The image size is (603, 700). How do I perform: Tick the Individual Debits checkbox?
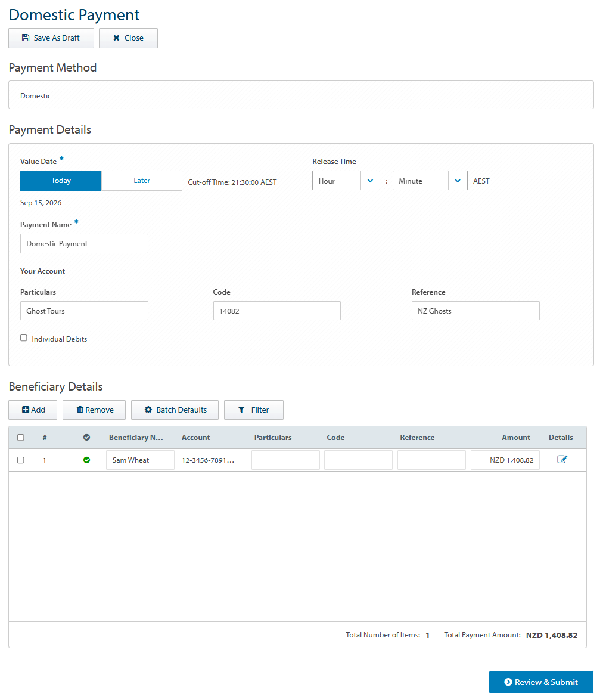[x=24, y=338]
